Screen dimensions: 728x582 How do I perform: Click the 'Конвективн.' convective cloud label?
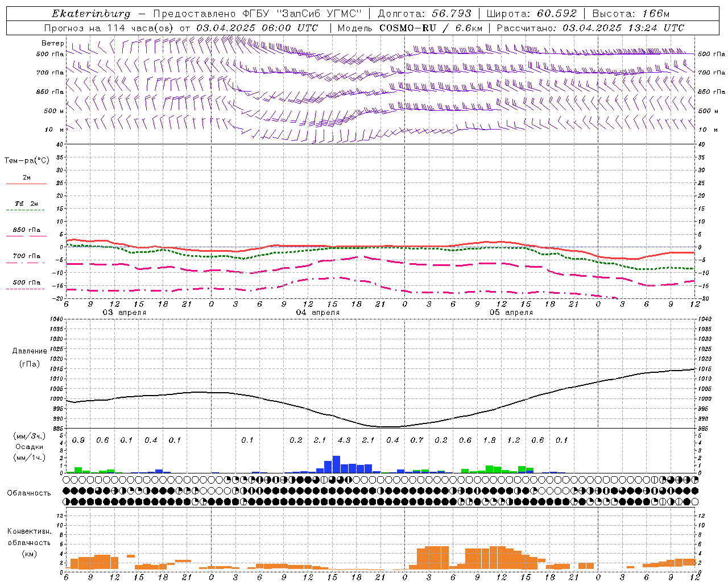pos(29,531)
